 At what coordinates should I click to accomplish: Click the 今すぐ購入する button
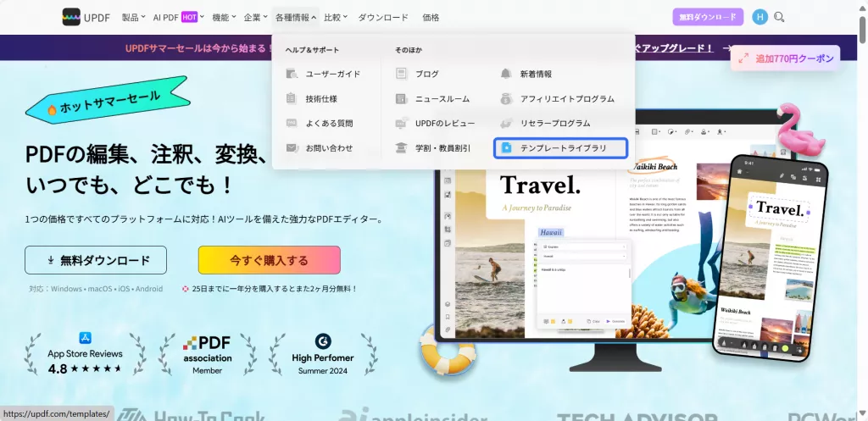click(269, 260)
